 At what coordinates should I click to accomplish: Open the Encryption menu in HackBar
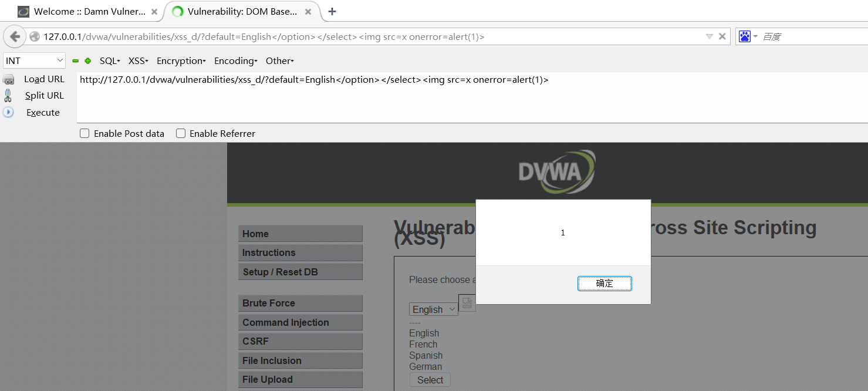pos(181,61)
